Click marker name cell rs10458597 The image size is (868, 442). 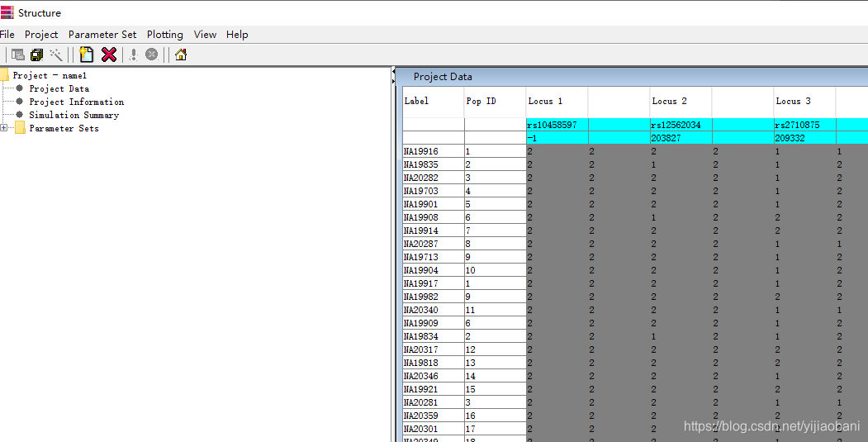[x=557, y=125]
